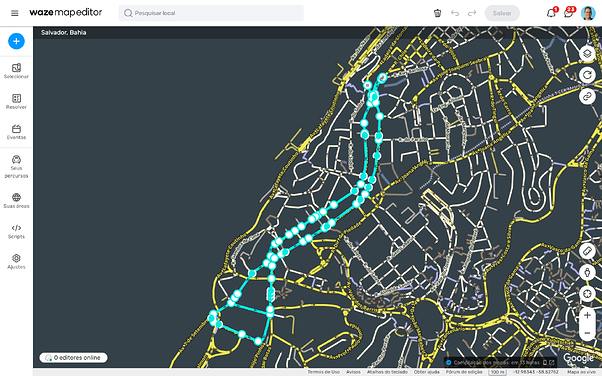
Task: Copy the permalink link icon
Action: point(587,96)
